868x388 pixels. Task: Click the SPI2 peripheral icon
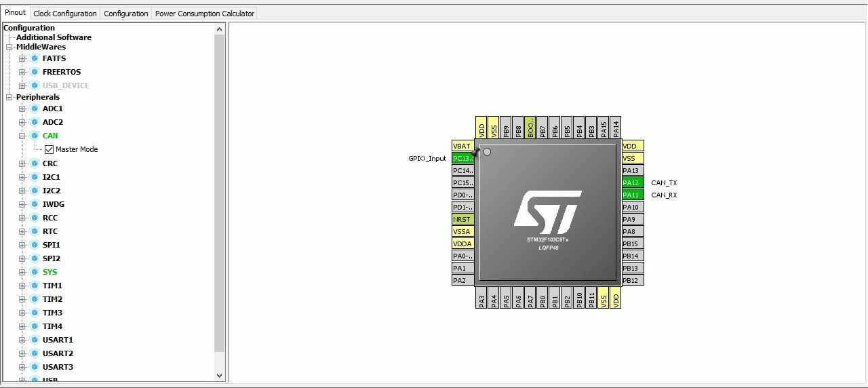coord(34,258)
